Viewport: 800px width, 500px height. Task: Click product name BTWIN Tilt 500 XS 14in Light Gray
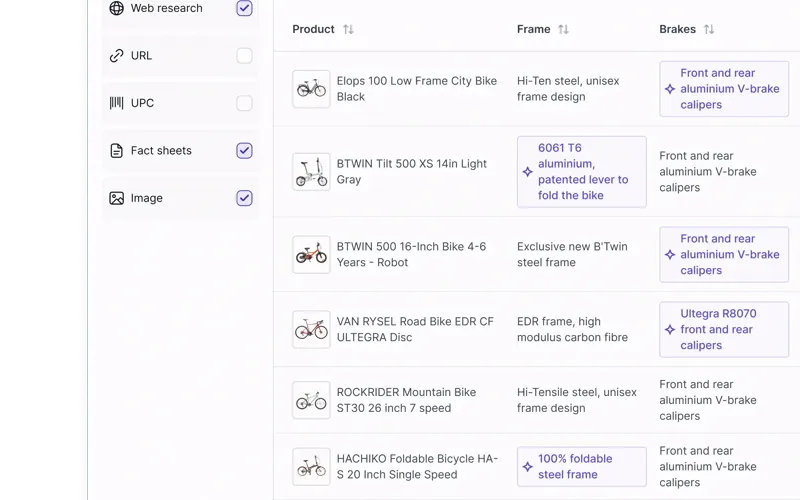[x=412, y=171]
